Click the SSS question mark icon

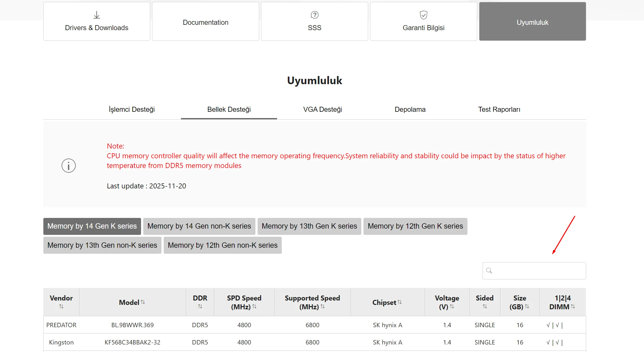[314, 15]
